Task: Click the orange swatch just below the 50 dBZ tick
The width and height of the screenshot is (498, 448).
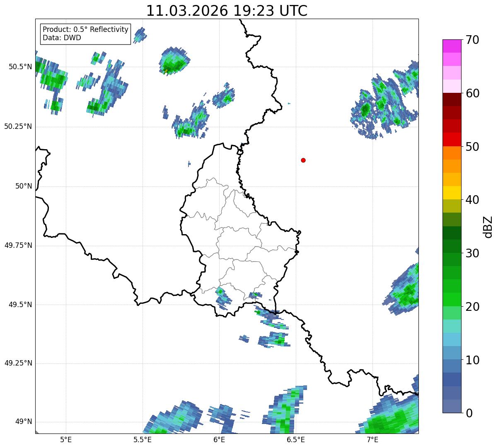Action: pos(452,153)
